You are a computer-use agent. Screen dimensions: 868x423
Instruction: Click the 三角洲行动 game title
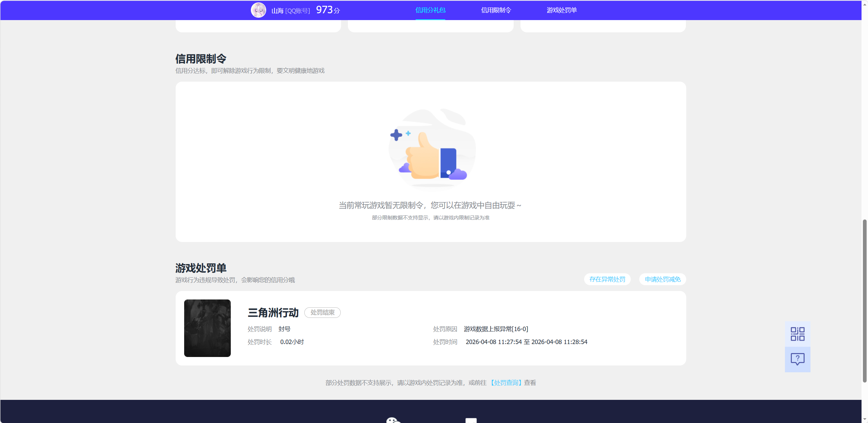click(x=273, y=312)
